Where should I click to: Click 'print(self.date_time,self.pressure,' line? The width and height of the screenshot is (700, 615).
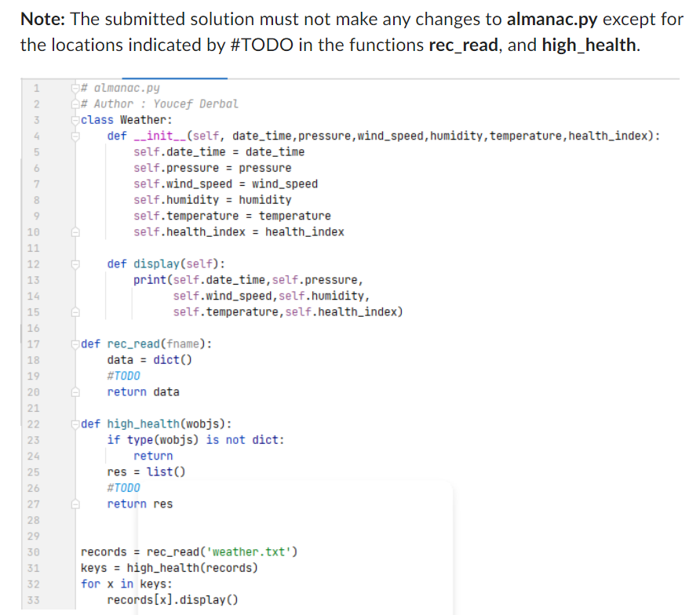[x=248, y=280]
